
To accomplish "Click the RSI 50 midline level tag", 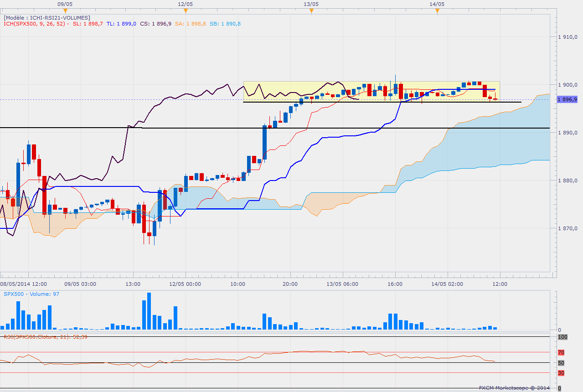I will (561, 363).
